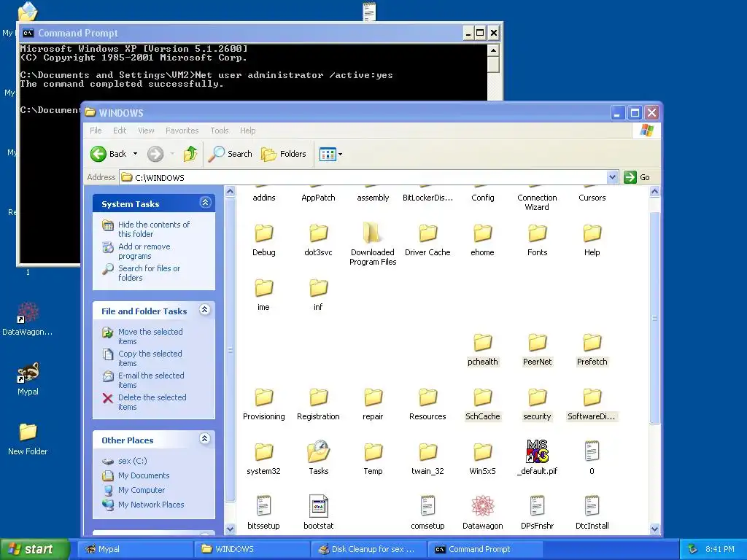Go up one folder level icon

(190, 154)
